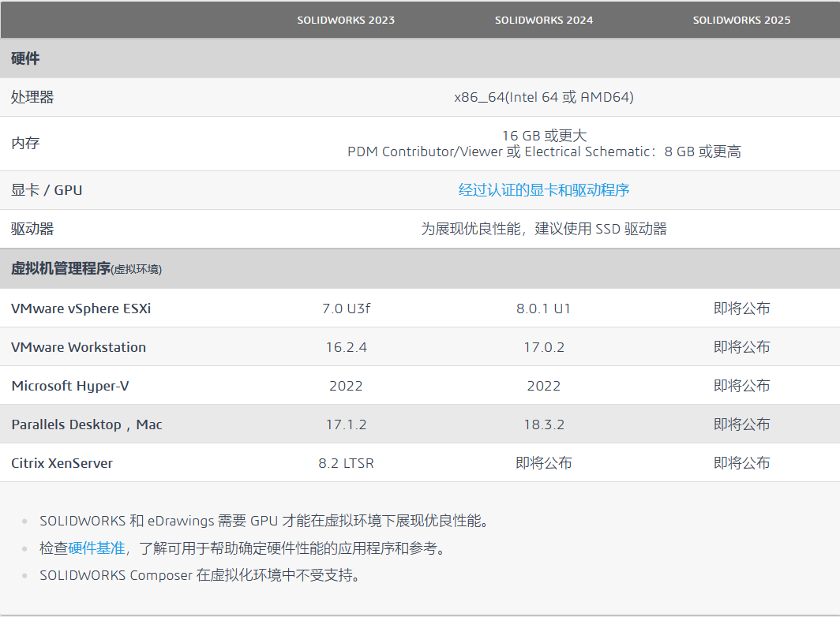
Task: Click 即将公布 in the Parallels Desktop row
Action: [741, 424]
